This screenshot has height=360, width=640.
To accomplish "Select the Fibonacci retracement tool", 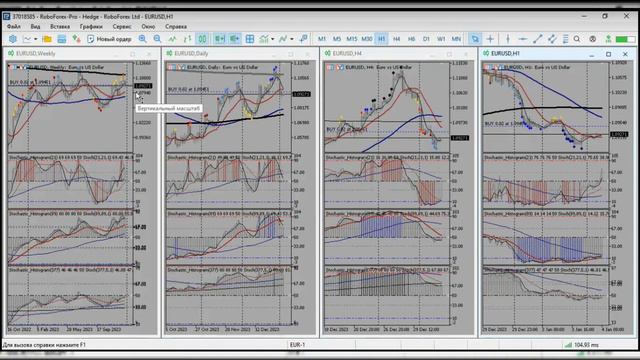I will [565, 39].
